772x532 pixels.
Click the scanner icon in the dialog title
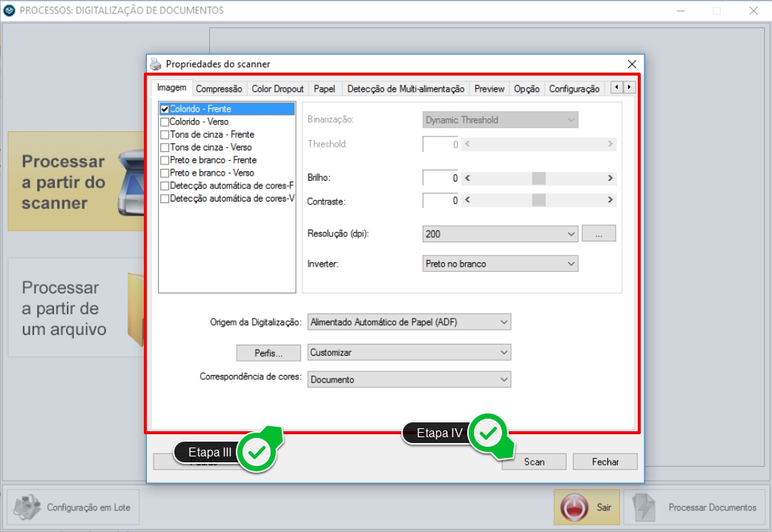point(156,64)
